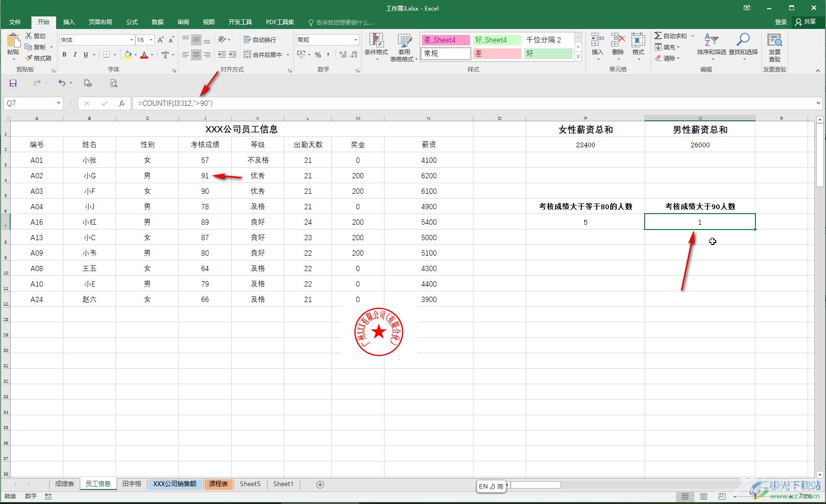826x504 pixels.
Task: Click the Copy (复制) button
Action: (x=36, y=47)
